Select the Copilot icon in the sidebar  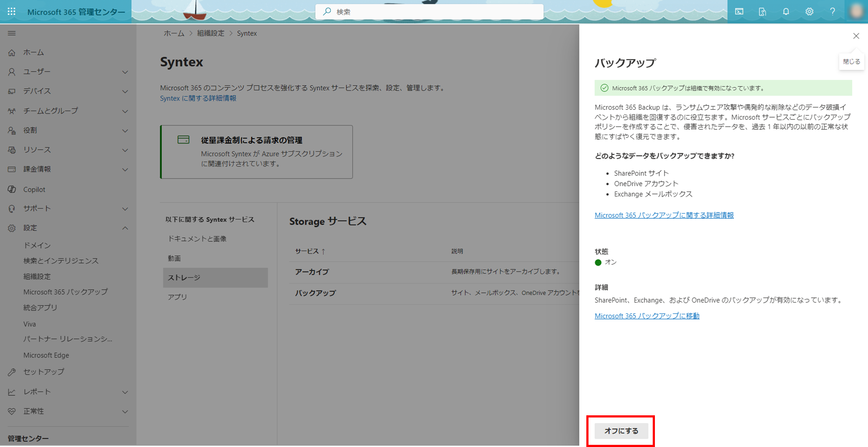11,189
